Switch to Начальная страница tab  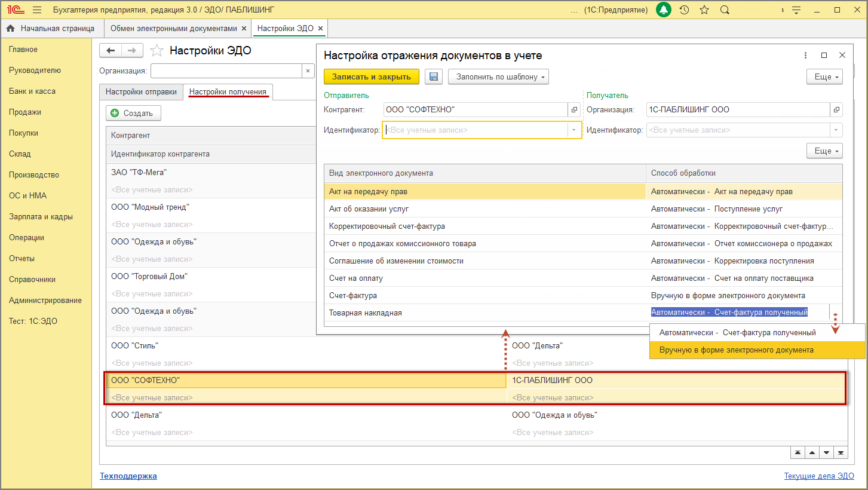coord(52,28)
